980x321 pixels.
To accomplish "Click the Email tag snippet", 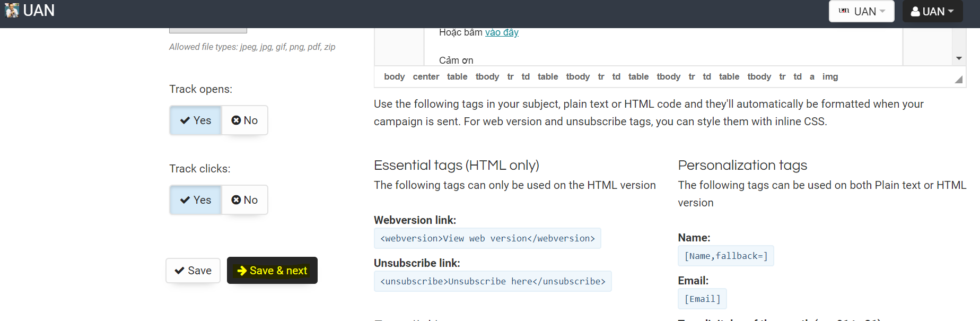I will point(702,299).
